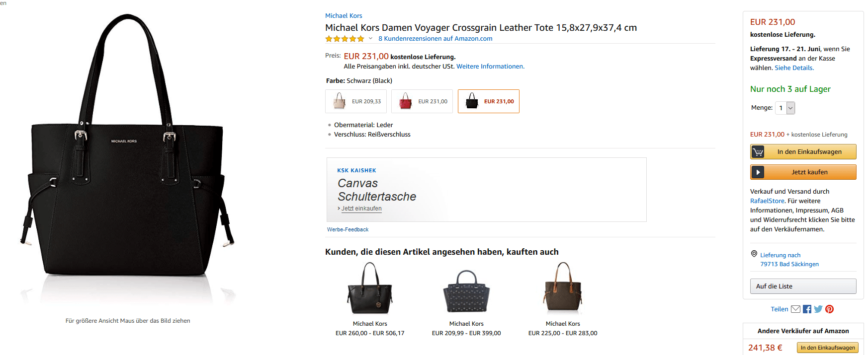Image resolution: width=868 pixels, height=355 pixels.
Task: Open the RafaelStore seller link
Action: 767,201
